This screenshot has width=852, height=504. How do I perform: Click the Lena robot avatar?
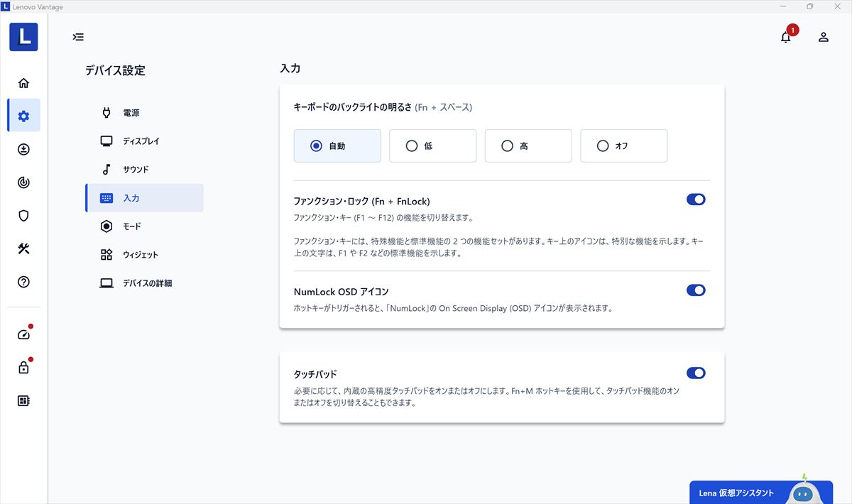[x=803, y=491]
